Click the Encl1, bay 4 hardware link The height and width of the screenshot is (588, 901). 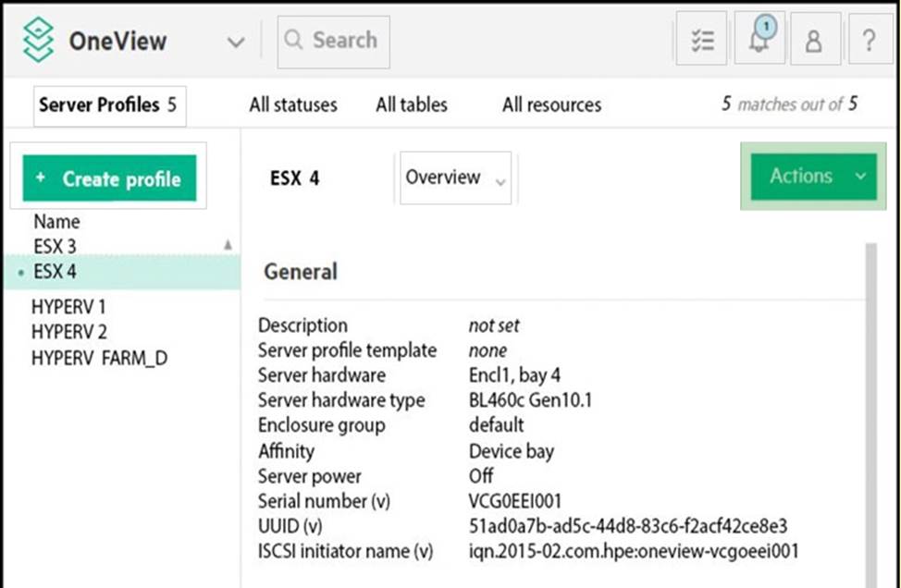(x=514, y=375)
